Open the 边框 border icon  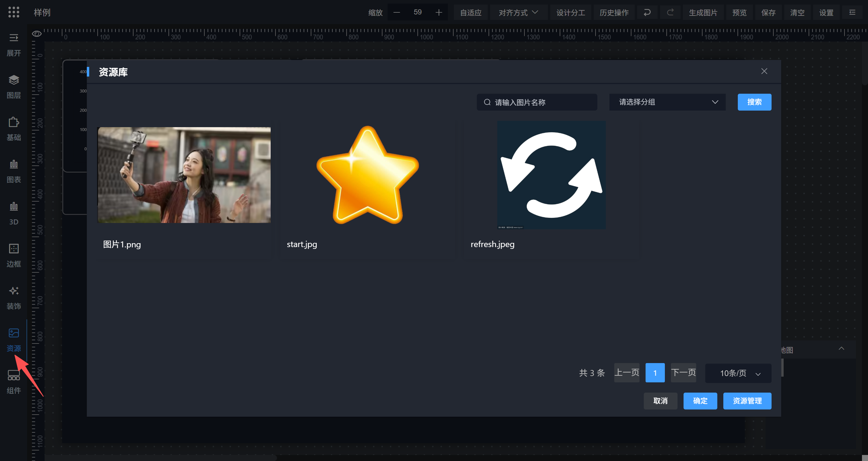[x=14, y=249]
